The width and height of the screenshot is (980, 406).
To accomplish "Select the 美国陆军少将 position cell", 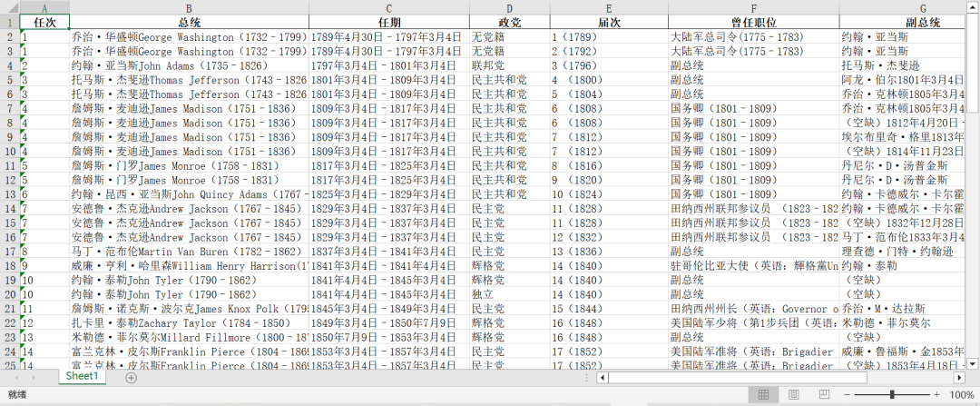I will [753, 323].
